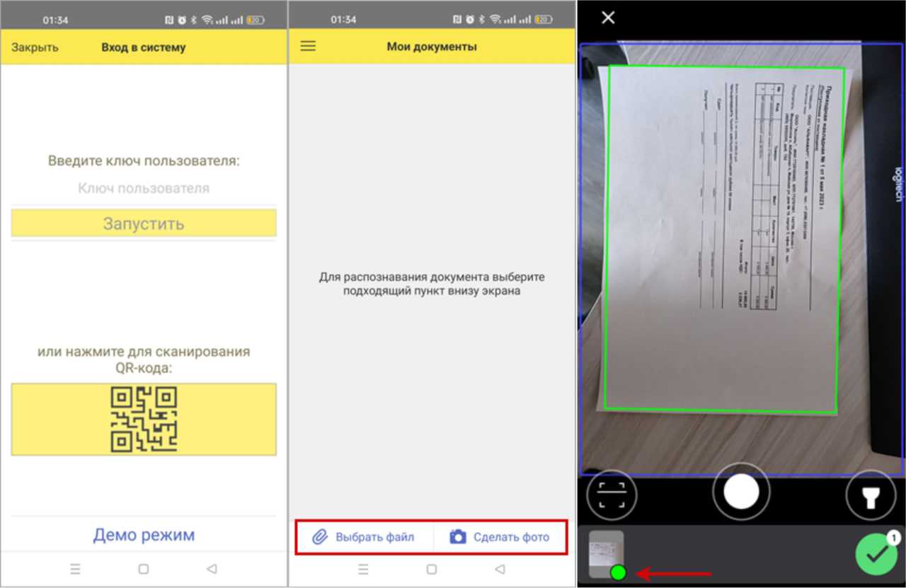Close the camera scanner with the X
The height and width of the screenshot is (588, 906).
tap(608, 17)
